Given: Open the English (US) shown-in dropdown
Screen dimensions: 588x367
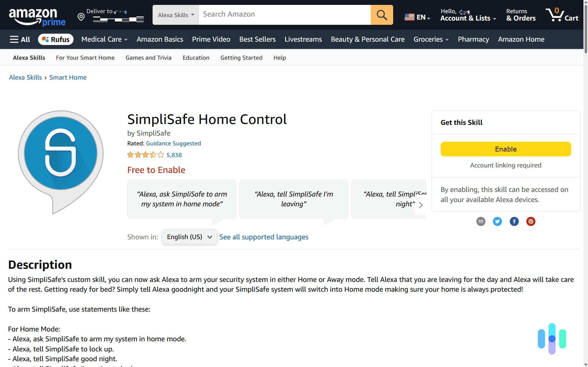Looking at the screenshot, I should (189, 237).
